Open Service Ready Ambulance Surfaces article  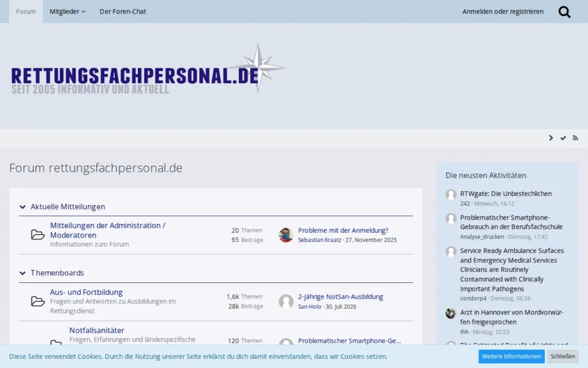point(512,270)
